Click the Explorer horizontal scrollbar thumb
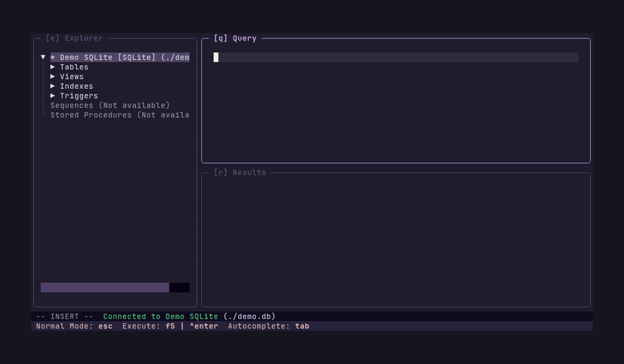624x364 pixels. 105,288
